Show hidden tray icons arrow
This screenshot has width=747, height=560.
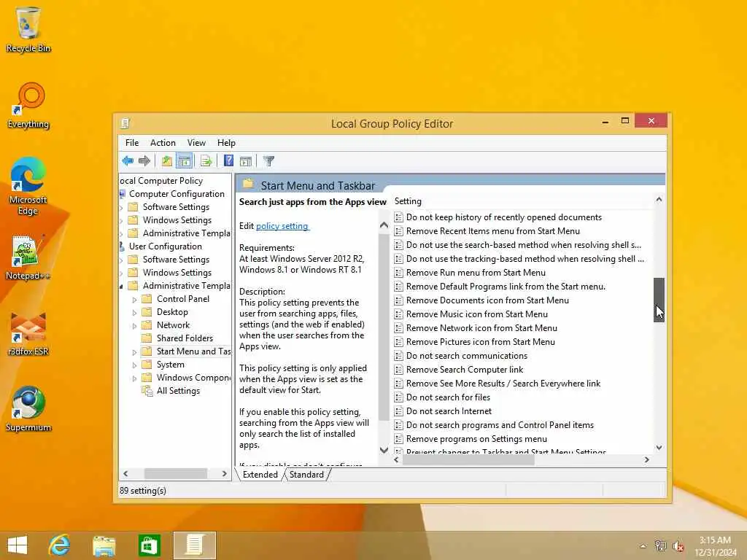point(643,546)
